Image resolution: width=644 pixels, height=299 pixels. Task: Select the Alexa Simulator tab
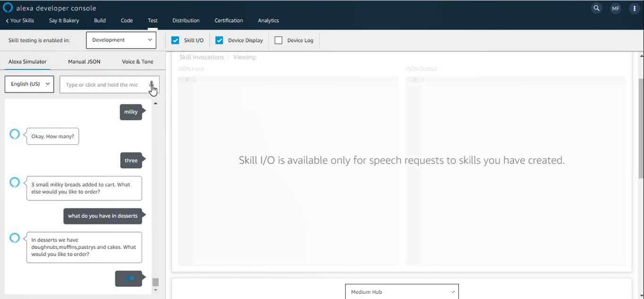coord(27,62)
